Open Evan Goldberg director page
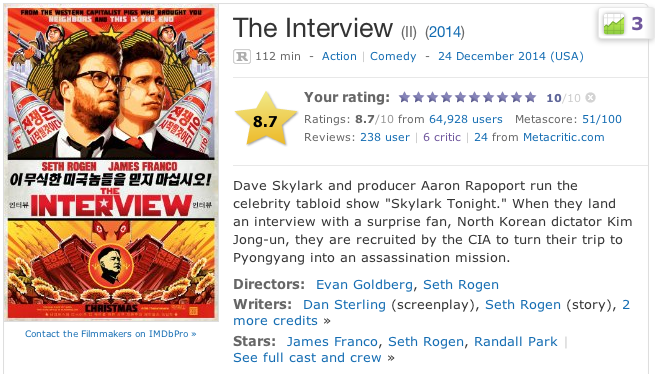 pos(364,285)
